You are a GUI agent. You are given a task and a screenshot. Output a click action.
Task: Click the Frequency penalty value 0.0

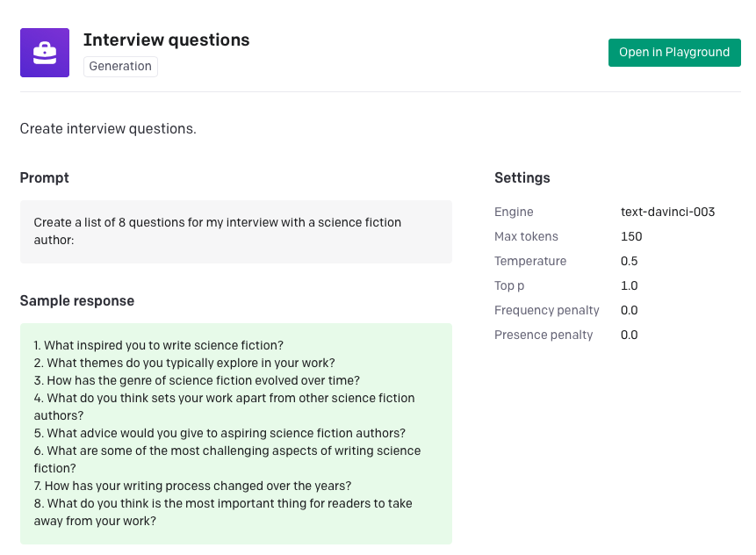pyautogui.click(x=629, y=310)
